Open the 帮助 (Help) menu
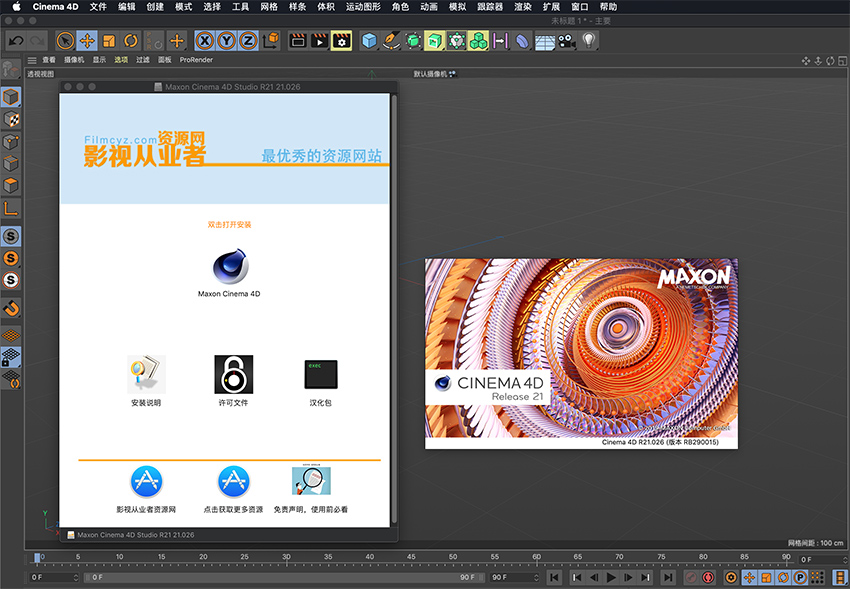The image size is (850, 589). (x=608, y=7)
